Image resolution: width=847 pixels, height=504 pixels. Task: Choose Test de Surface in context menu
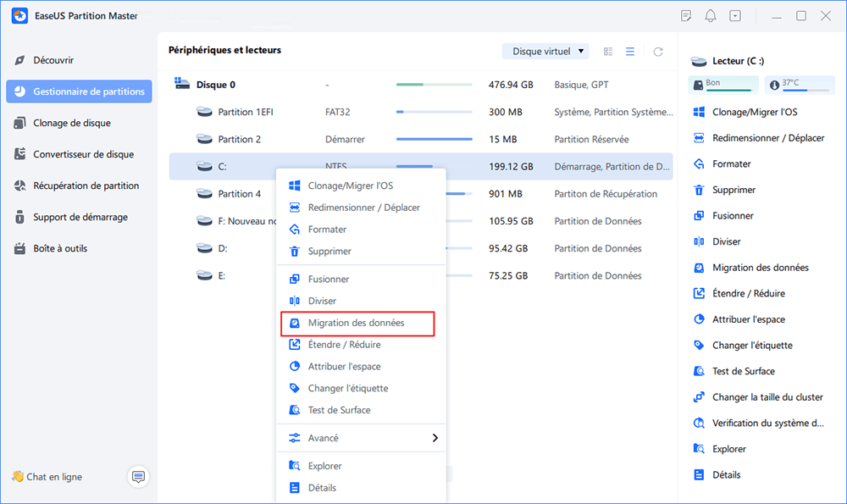(x=361, y=410)
